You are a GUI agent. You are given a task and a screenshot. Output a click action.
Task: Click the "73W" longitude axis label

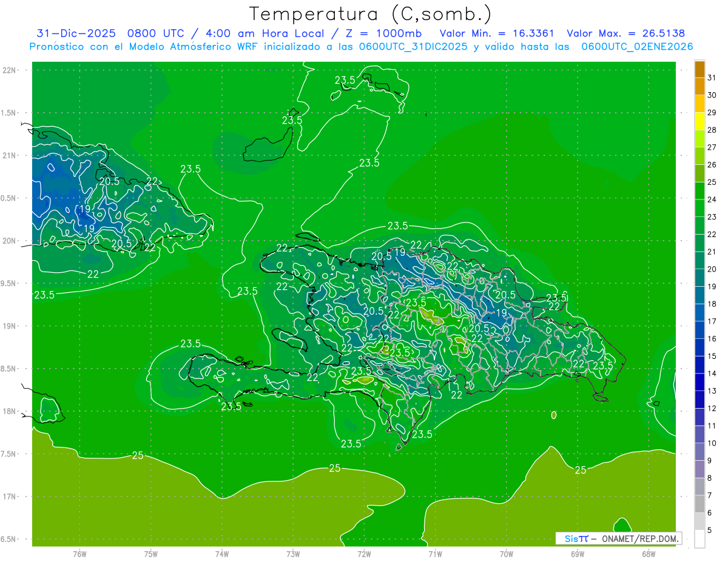[293, 554]
